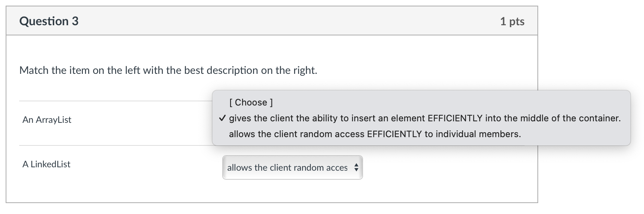Select the "[ Choose ]" placeholder option
644x214 pixels.
coord(251,102)
